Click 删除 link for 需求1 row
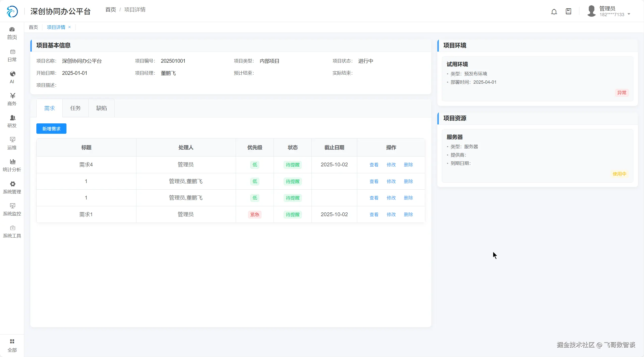Image resolution: width=644 pixels, height=357 pixels. point(408,215)
